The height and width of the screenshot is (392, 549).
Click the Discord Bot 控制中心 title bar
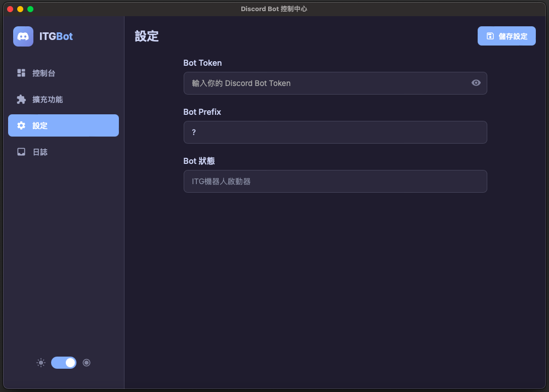(x=274, y=9)
